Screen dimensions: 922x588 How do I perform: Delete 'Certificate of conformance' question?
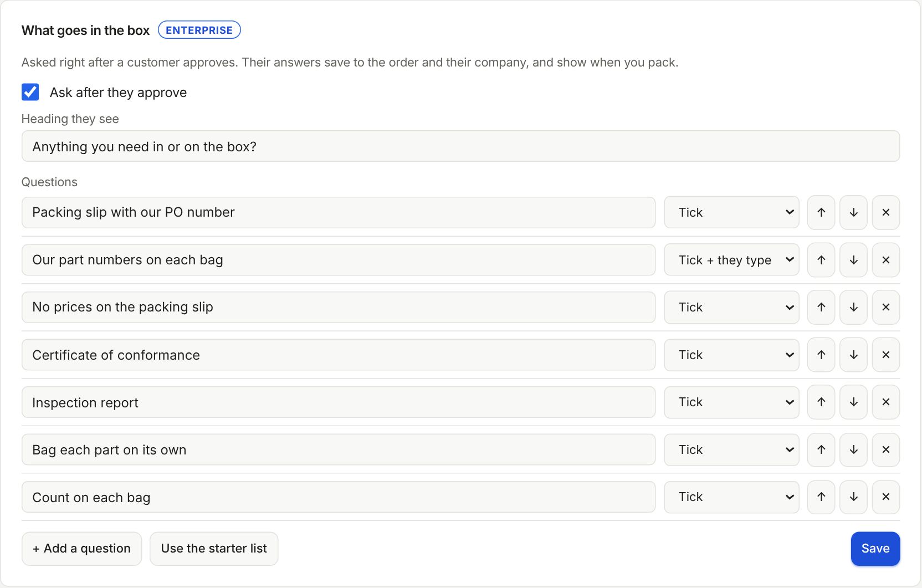(886, 355)
